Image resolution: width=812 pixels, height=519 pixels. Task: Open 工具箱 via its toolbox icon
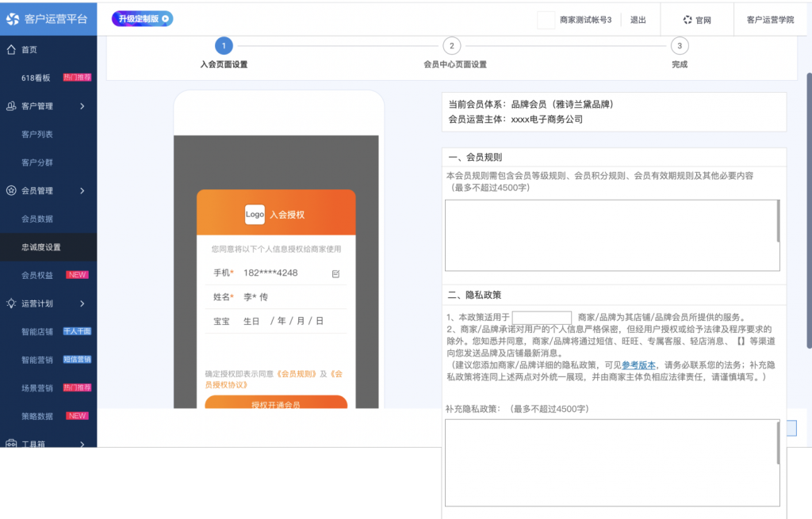coord(11,445)
